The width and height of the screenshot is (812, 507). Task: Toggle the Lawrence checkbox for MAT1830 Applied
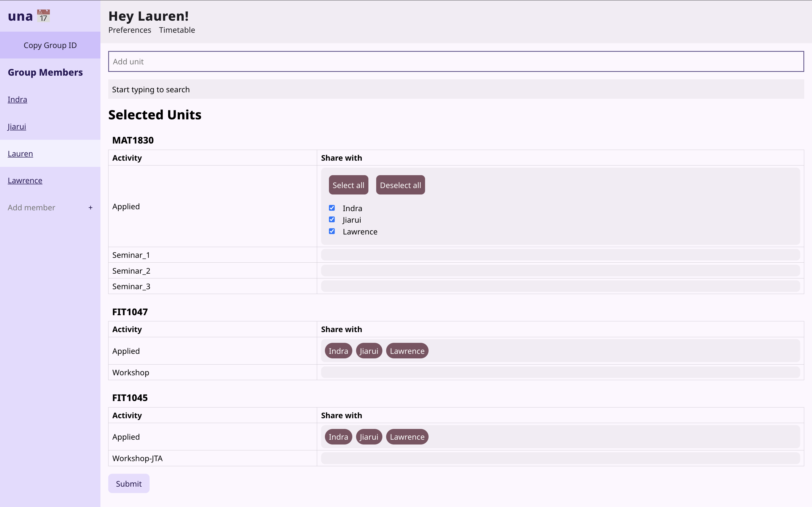pyautogui.click(x=332, y=231)
